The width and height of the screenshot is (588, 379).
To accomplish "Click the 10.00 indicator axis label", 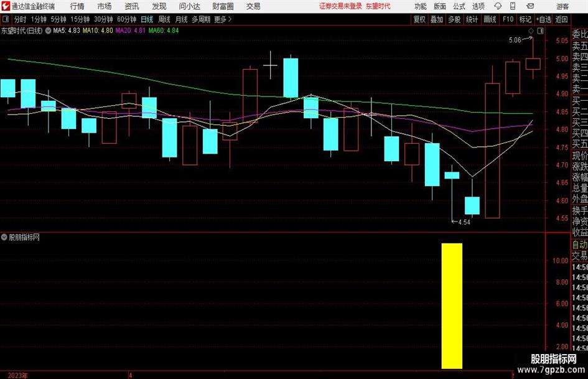I will [560, 260].
